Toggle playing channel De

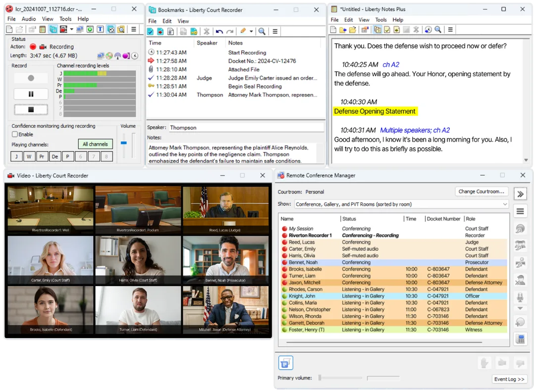[x=54, y=156]
